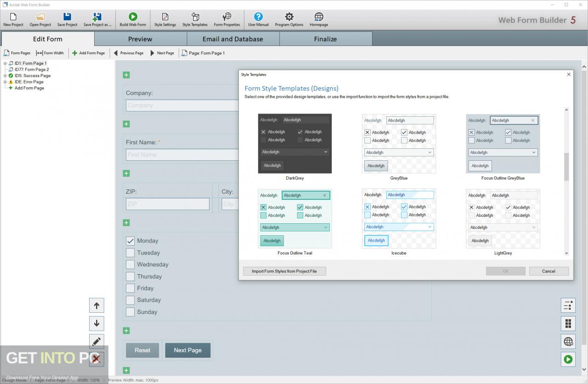The height and width of the screenshot is (384, 588).
Task: Click Form Pages toolbar button
Action: pos(17,53)
